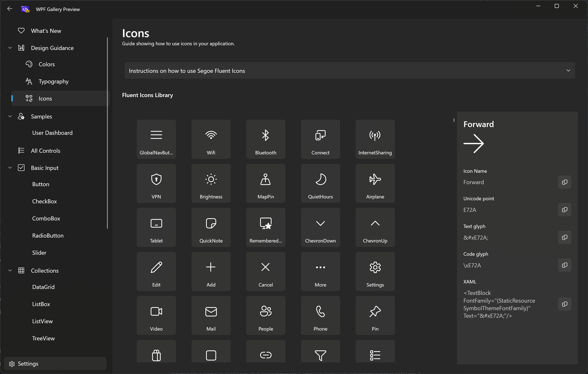Select the Cancel X icon tile
Image resolution: width=588 pixels, height=374 pixels.
click(x=266, y=271)
